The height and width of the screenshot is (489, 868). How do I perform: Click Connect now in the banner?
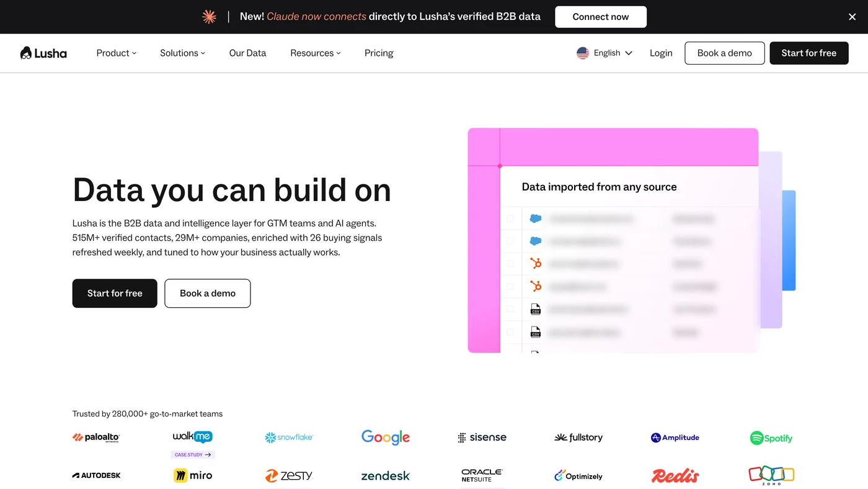coord(601,17)
